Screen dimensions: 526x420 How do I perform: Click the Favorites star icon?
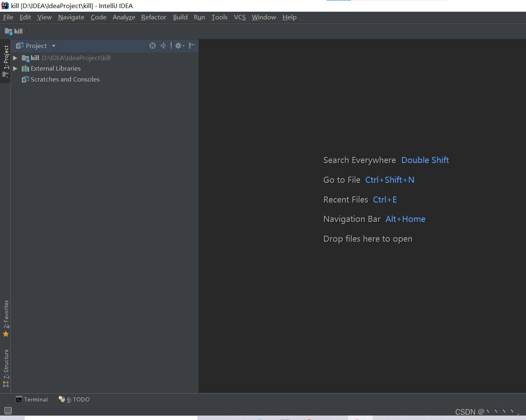click(x=6, y=334)
